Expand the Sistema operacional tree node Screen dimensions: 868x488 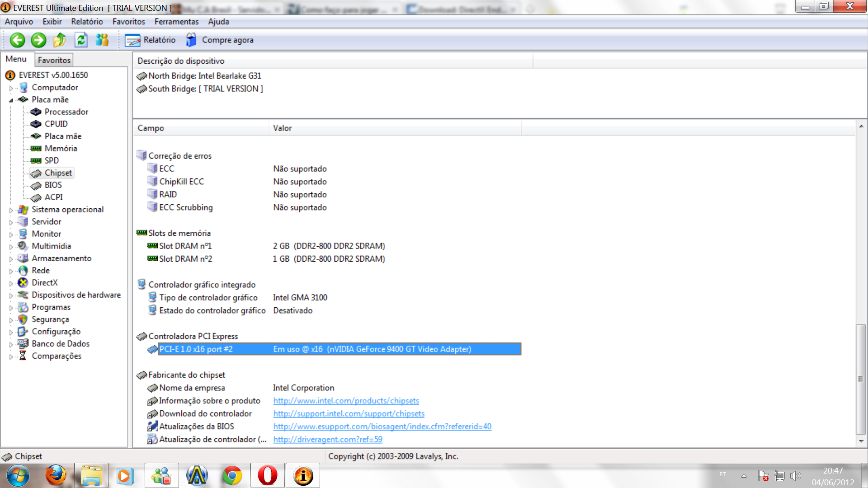pos(11,210)
